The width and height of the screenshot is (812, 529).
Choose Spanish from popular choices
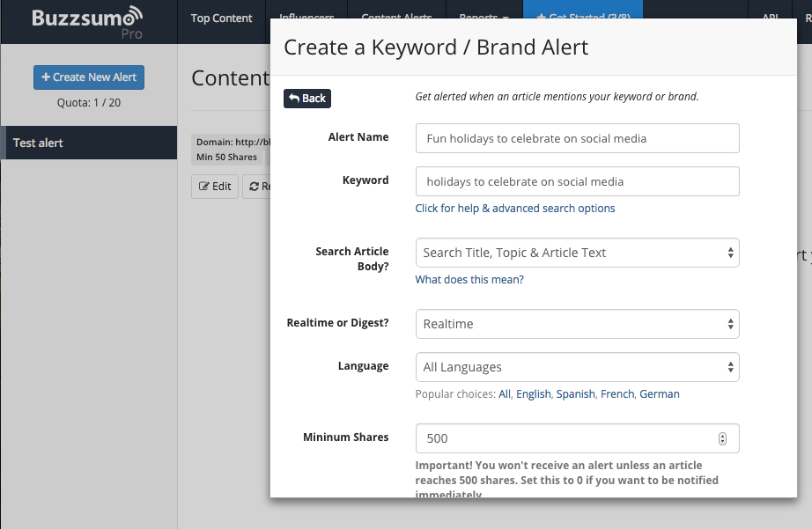click(575, 394)
